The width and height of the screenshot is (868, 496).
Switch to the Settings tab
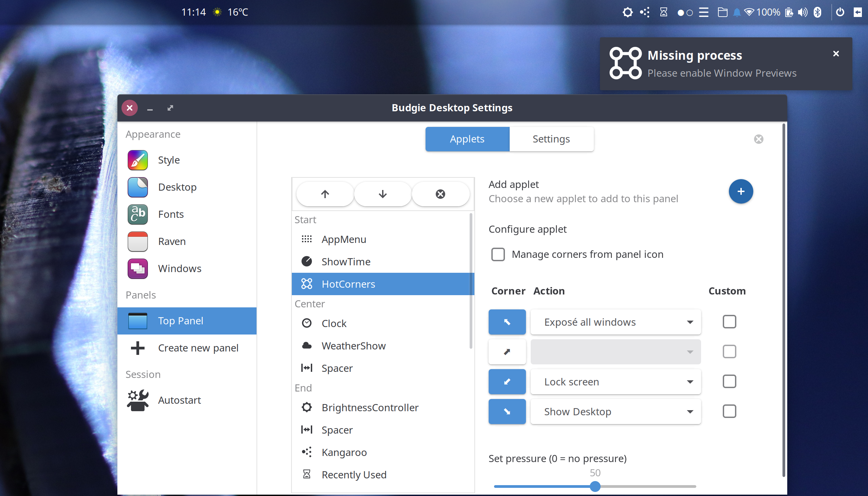tap(551, 139)
